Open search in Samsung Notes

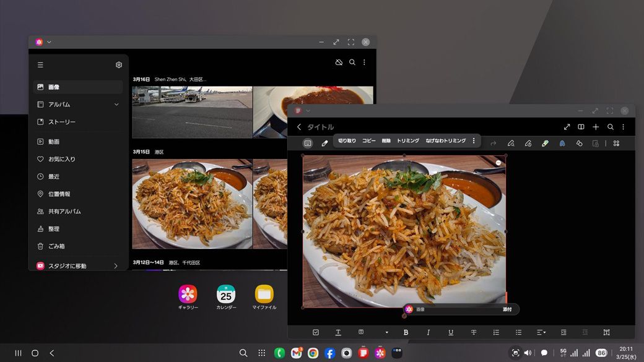pyautogui.click(x=610, y=127)
